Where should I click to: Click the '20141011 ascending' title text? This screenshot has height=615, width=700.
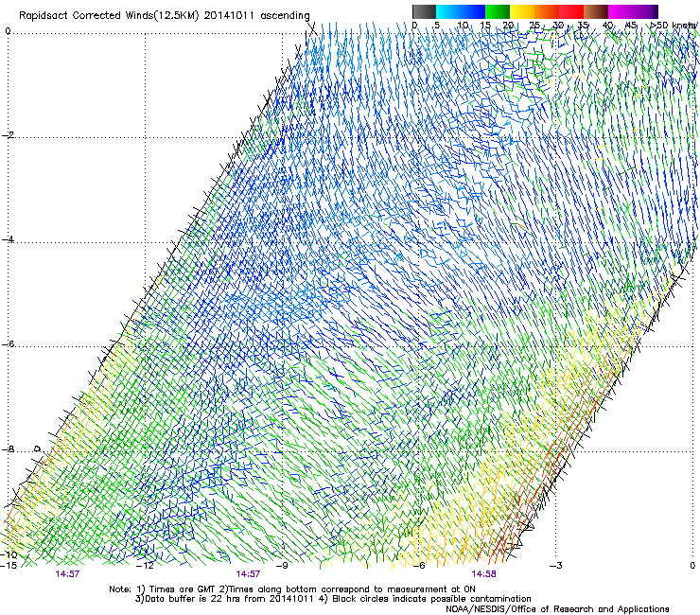(256, 16)
